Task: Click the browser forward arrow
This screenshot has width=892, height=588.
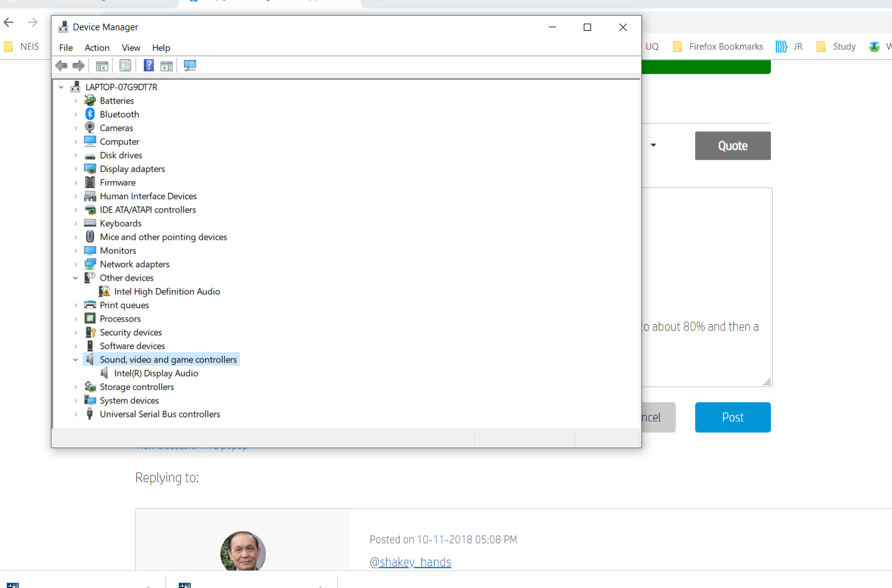Action: pos(33,22)
